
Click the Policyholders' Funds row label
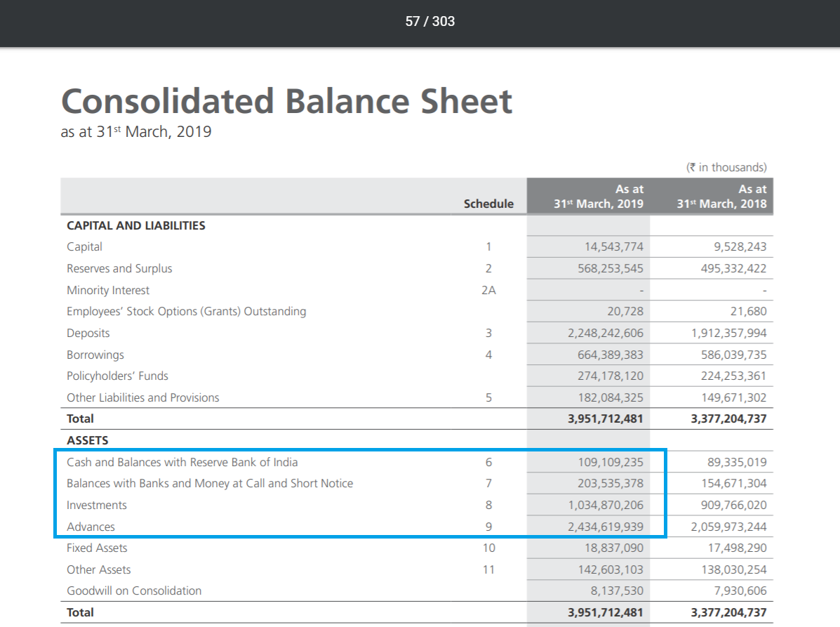coord(117,376)
